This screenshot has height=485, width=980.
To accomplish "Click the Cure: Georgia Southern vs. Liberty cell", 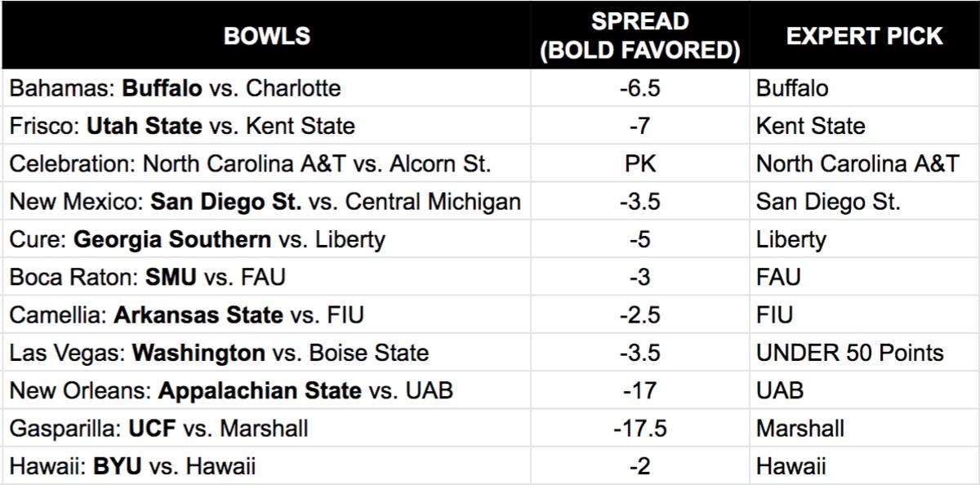I will (x=197, y=239).
